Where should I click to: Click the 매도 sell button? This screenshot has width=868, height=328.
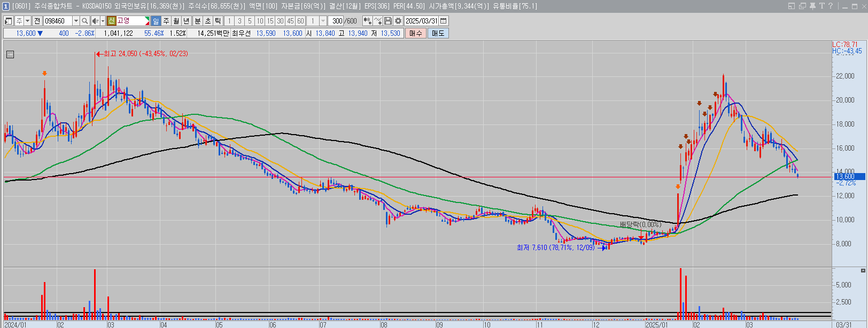click(438, 33)
